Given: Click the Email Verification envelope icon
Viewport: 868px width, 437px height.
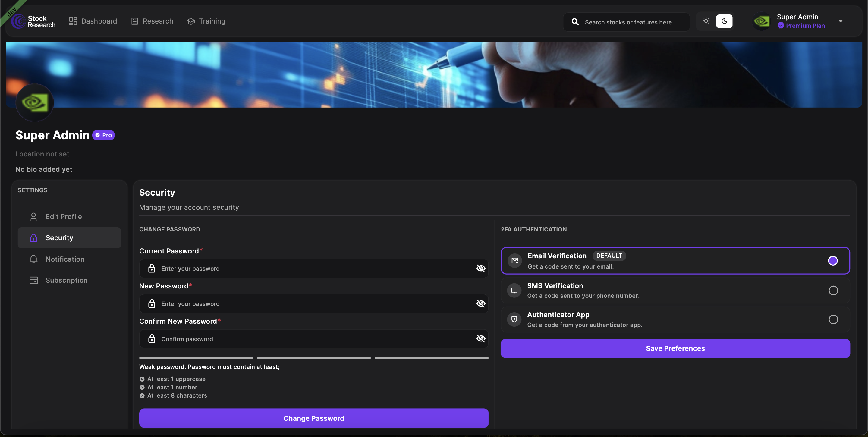Looking at the screenshot, I should tap(514, 260).
